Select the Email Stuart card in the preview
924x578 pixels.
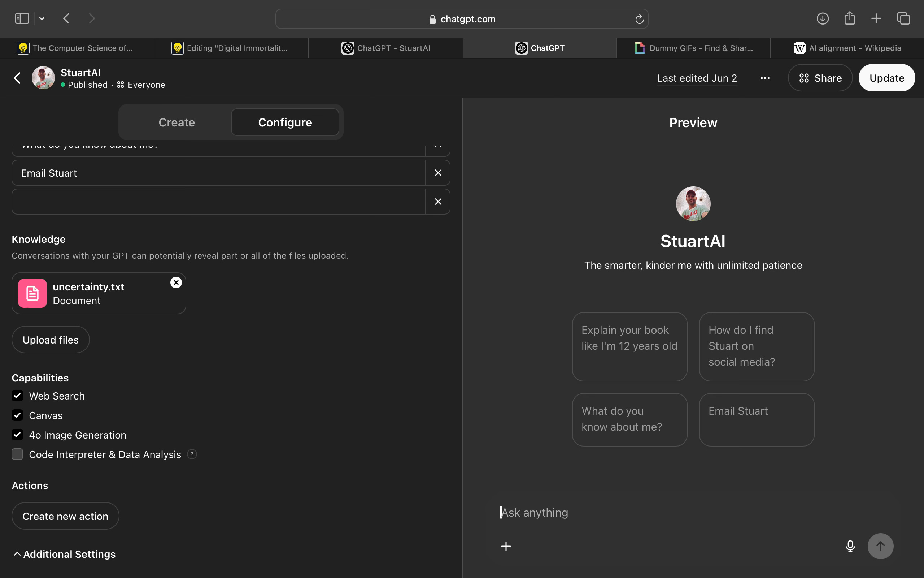(757, 419)
